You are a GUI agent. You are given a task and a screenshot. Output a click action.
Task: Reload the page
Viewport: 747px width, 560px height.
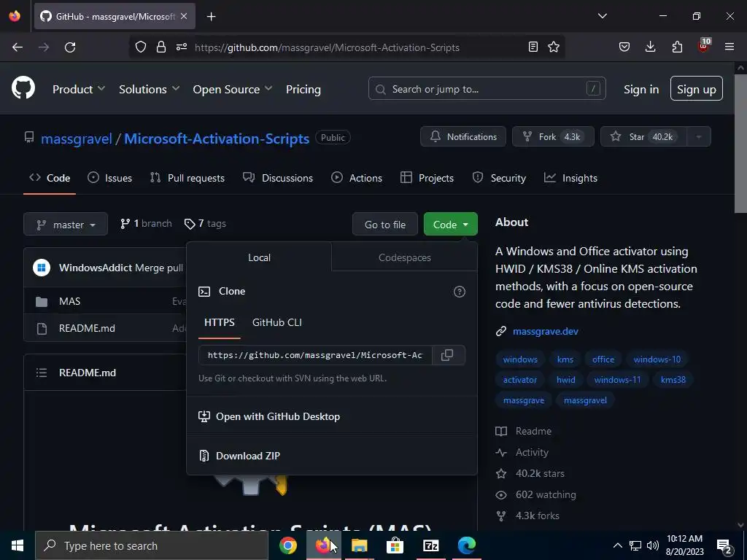pyautogui.click(x=70, y=47)
